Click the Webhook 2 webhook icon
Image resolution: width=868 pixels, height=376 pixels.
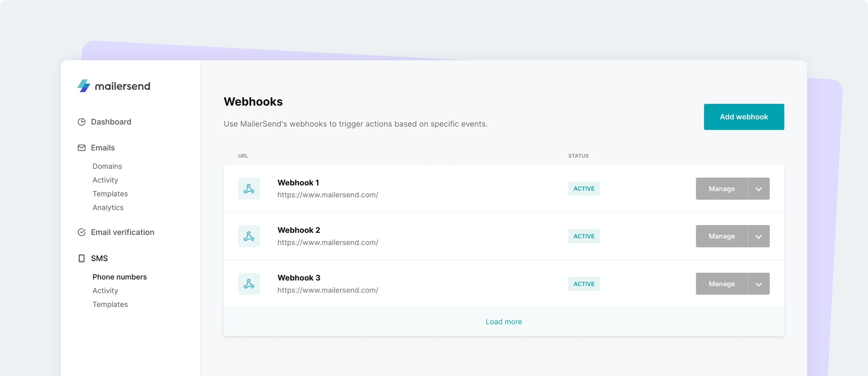pyautogui.click(x=249, y=236)
